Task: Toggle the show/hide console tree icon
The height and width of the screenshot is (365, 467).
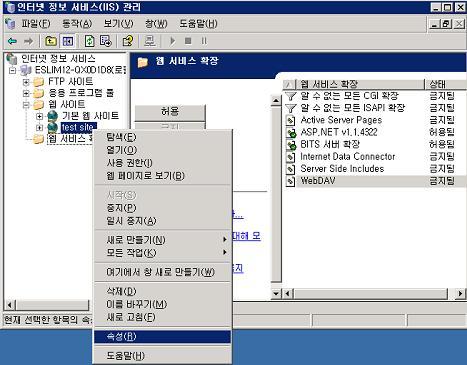Action: (x=68, y=41)
